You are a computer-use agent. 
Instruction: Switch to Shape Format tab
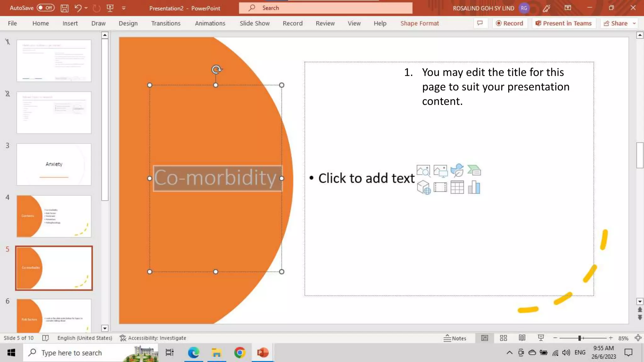[x=419, y=23]
